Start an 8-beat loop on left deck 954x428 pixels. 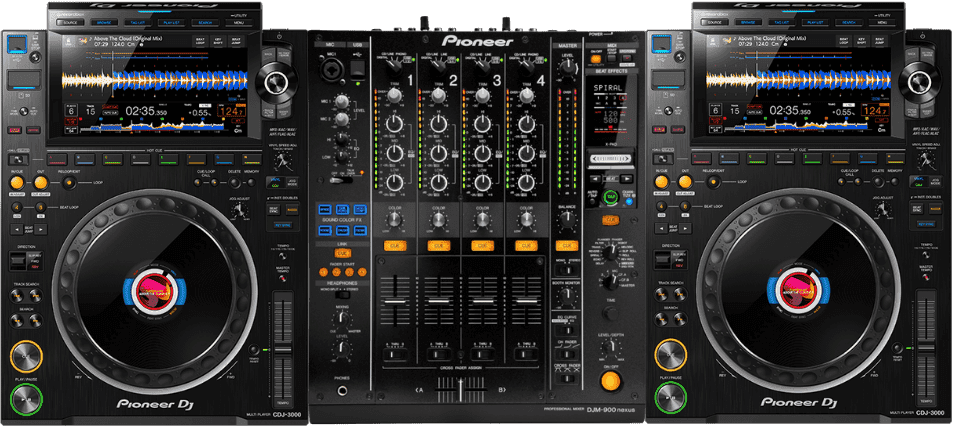click(x=40, y=208)
